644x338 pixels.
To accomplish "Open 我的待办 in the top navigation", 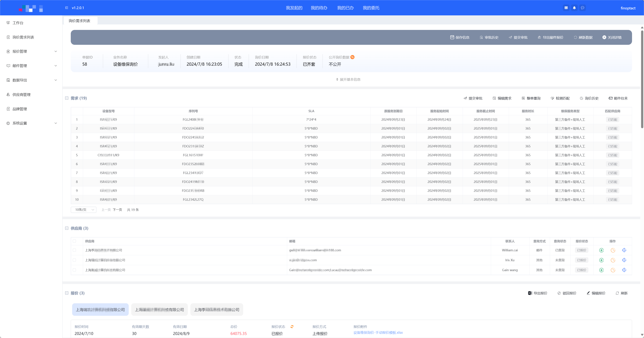I will [319, 8].
